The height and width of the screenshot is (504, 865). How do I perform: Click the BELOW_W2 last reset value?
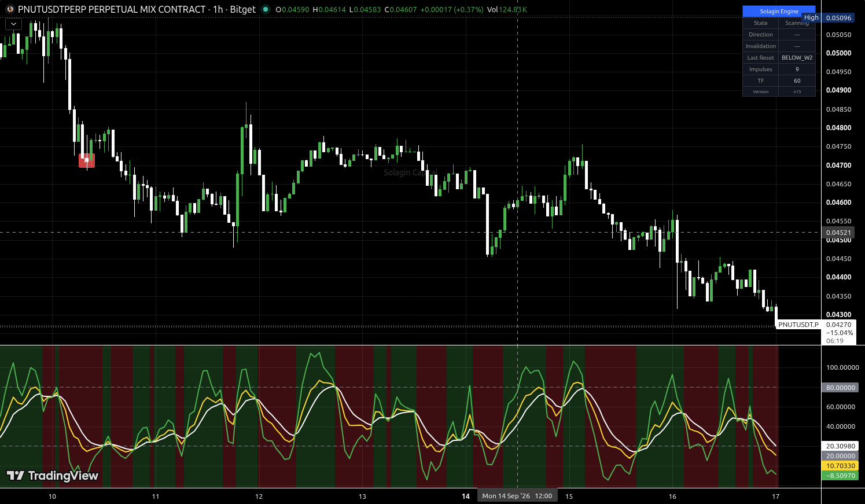797,58
